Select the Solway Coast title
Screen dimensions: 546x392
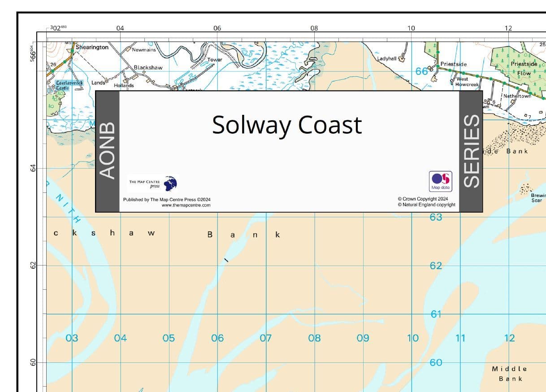pyautogui.click(x=287, y=125)
